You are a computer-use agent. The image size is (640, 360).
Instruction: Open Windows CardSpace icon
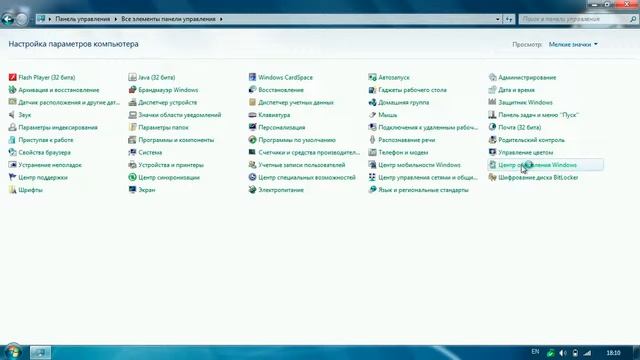(x=252, y=77)
